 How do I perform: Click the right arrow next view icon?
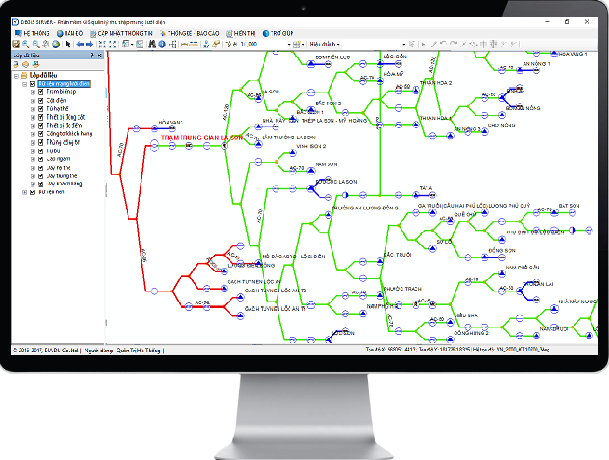[x=89, y=44]
